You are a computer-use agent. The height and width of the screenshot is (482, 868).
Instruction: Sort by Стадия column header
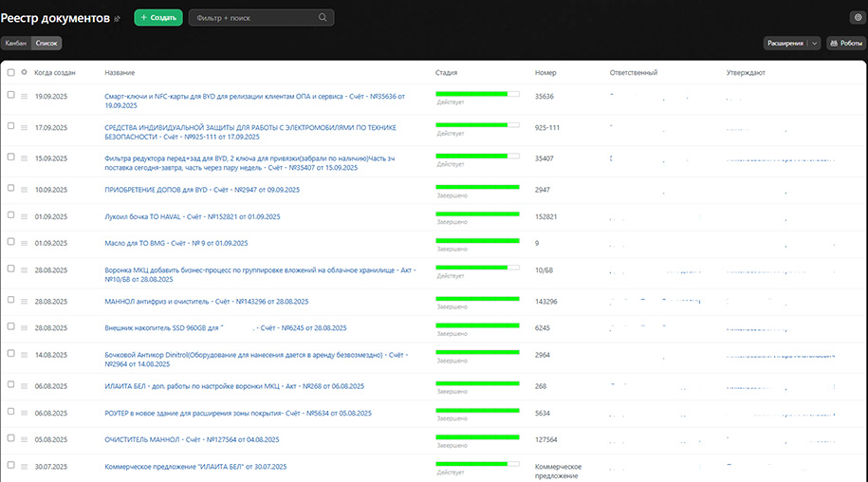point(446,72)
